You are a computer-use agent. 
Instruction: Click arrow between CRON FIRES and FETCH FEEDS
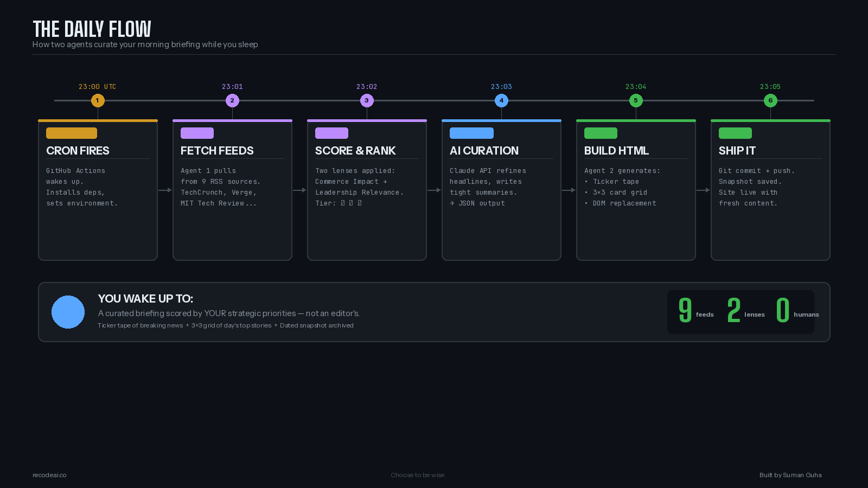point(165,190)
